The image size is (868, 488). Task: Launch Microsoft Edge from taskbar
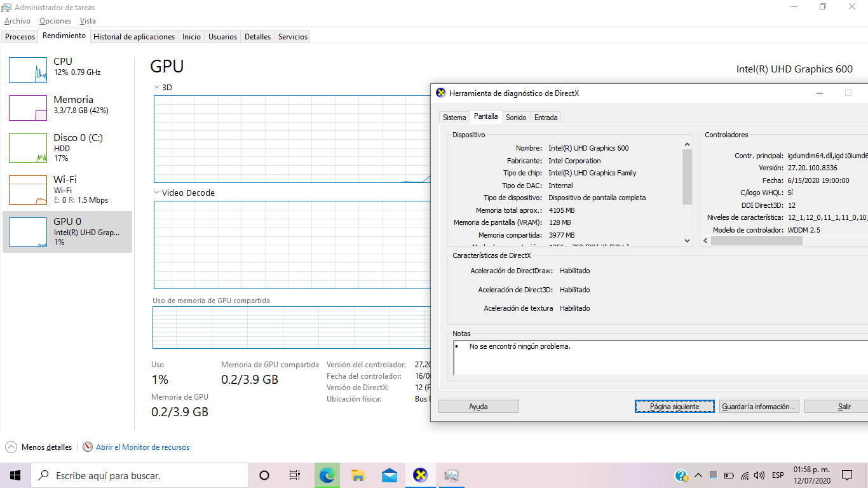point(327,475)
